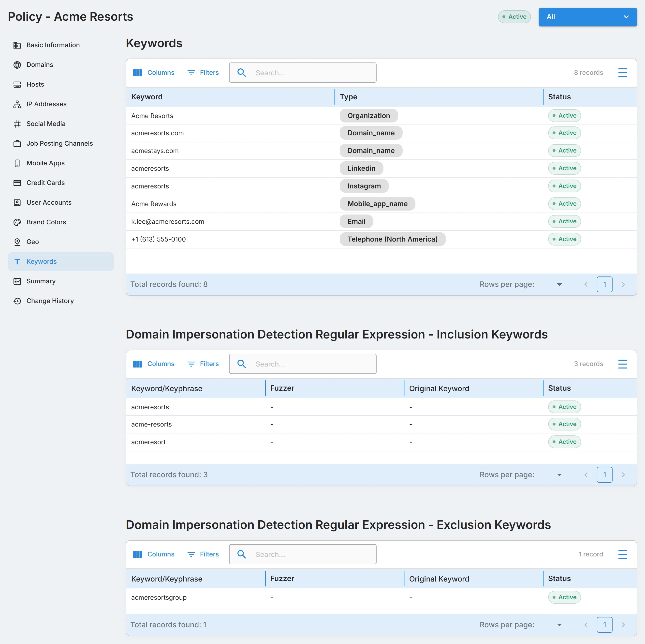Select the Keywords sidebar item
The image size is (645, 644).
[61, 261]
